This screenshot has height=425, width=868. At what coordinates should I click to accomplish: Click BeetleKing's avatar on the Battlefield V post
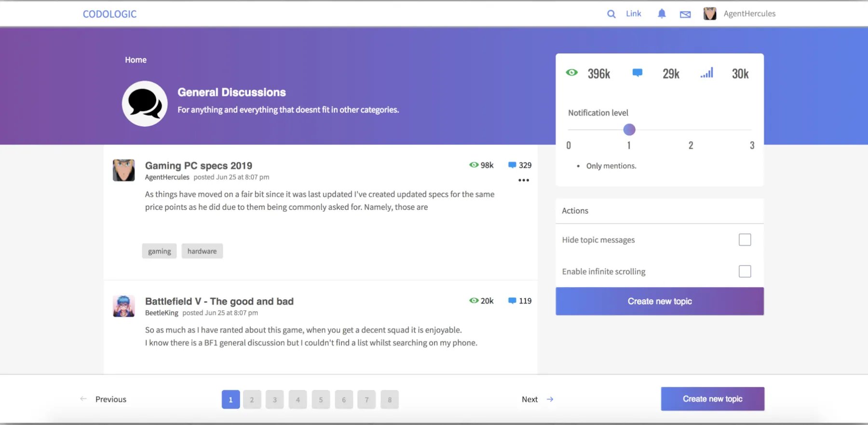coord(124,306)
